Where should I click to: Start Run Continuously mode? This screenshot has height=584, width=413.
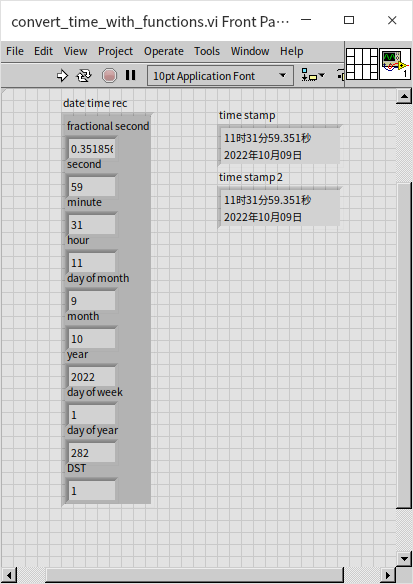tap(84, 76)
